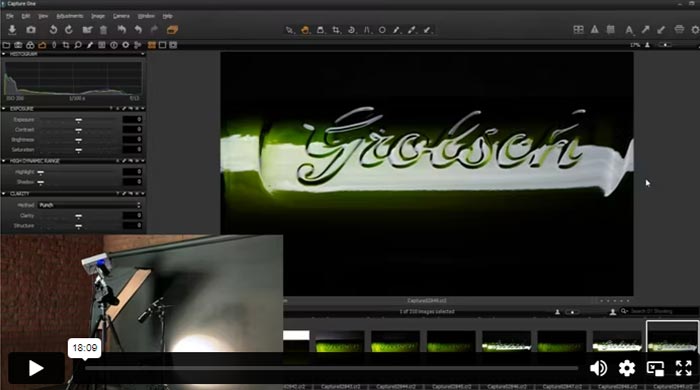
Task: Select the orange Pan hand tool
Action: [x=305, y=30]
